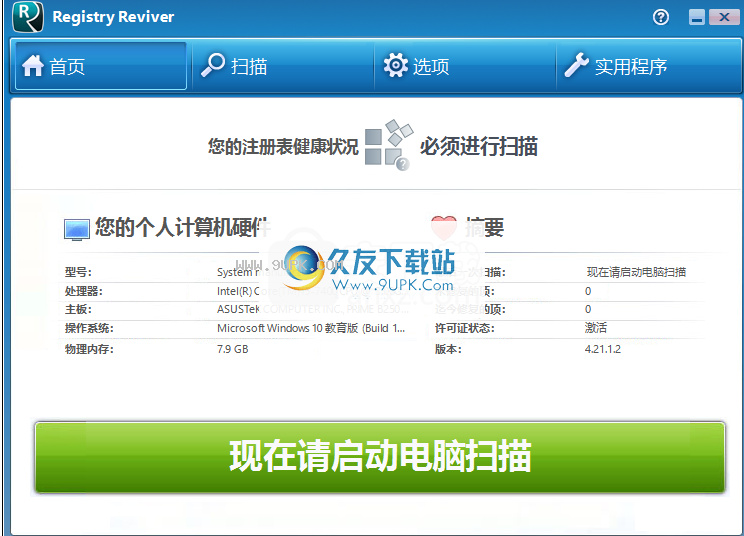Select the Microsoft Windows 10 教育版 entry
Image resolution: width=744 pixels, height=536 pixels.
click(x=311, y=328)
